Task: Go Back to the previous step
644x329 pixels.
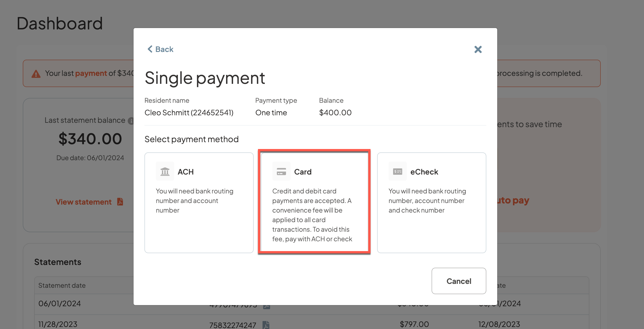Action: pyautogui.click(x=164, y=49)
